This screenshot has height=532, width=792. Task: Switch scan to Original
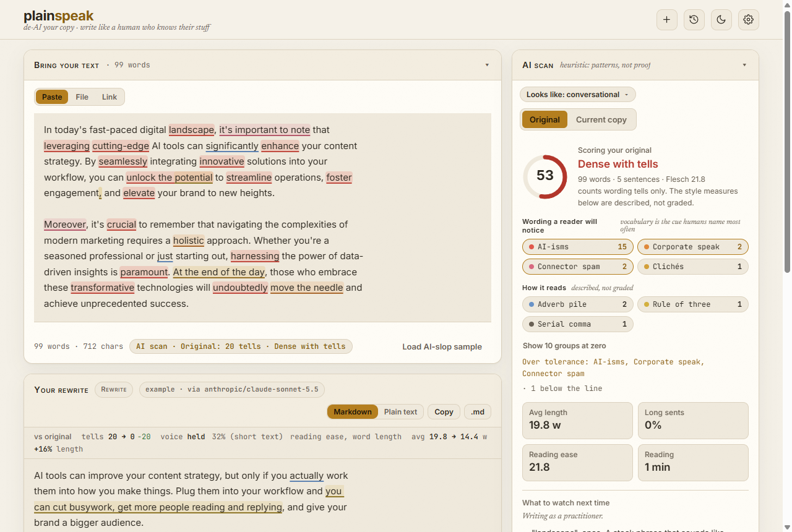(x=544, y=120)
